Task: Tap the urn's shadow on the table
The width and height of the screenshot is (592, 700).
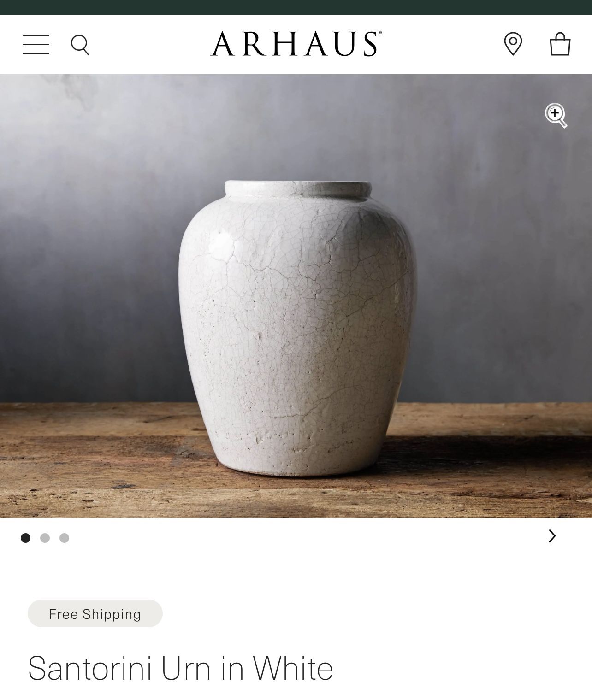Action: pos(461,454)
